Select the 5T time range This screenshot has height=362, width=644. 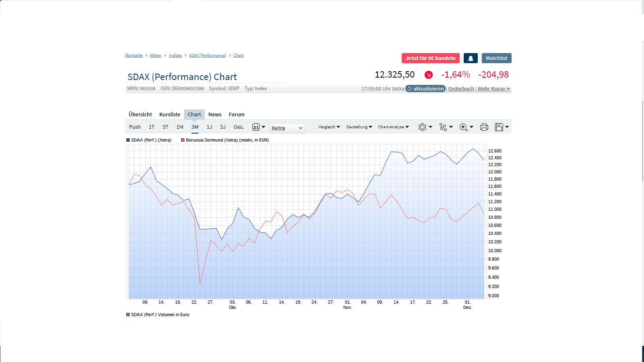165,127
